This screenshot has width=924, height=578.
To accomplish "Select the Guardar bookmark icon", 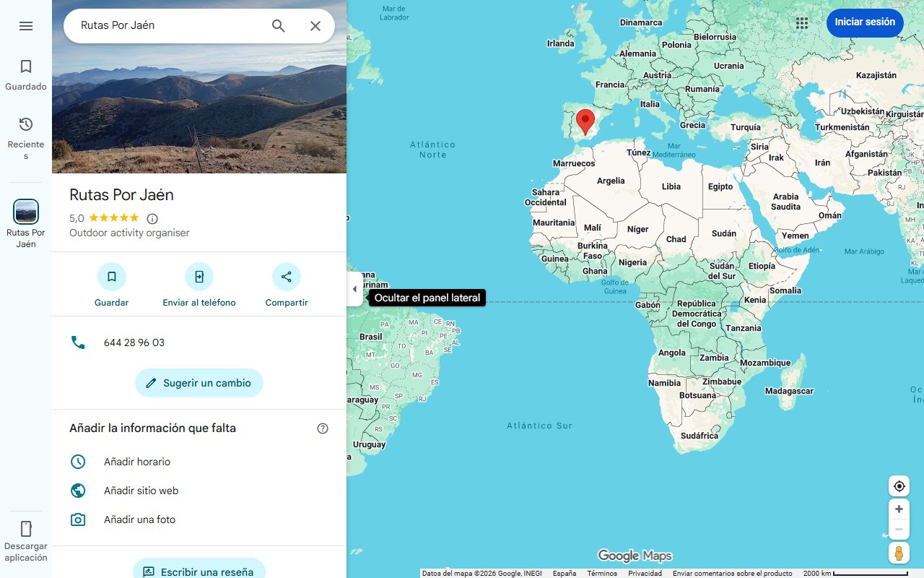I will [x=111, y=276].
